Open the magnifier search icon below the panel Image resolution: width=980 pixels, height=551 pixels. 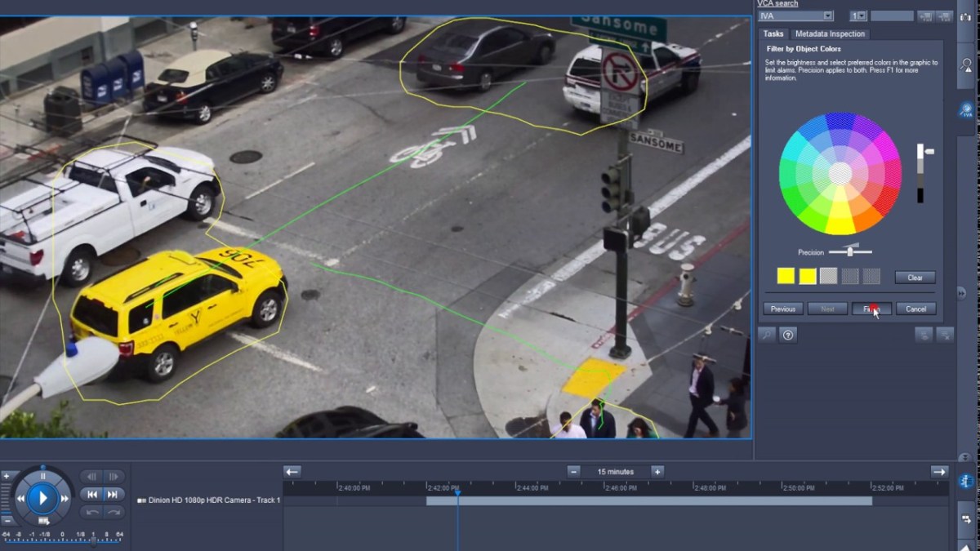[x=767, y=335]
